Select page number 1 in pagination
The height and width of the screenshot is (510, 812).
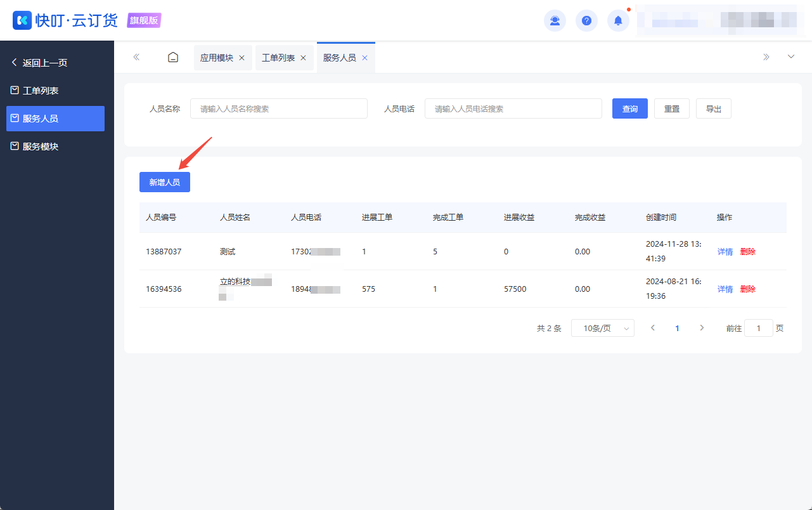coord(678,328)
